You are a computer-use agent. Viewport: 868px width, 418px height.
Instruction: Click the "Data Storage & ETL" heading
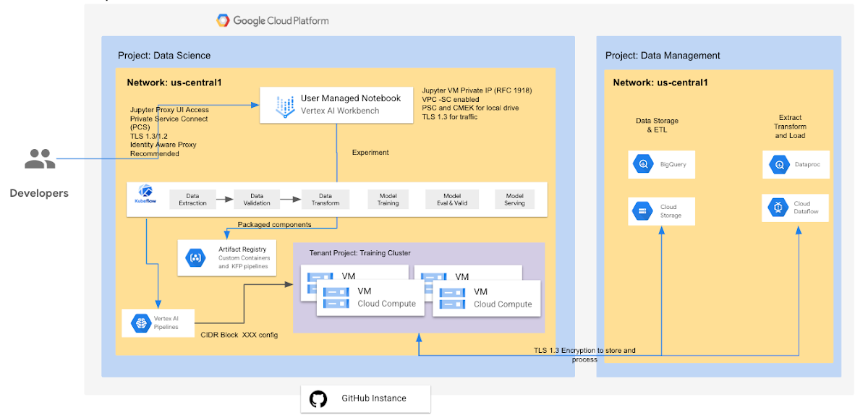pos(657,126)
